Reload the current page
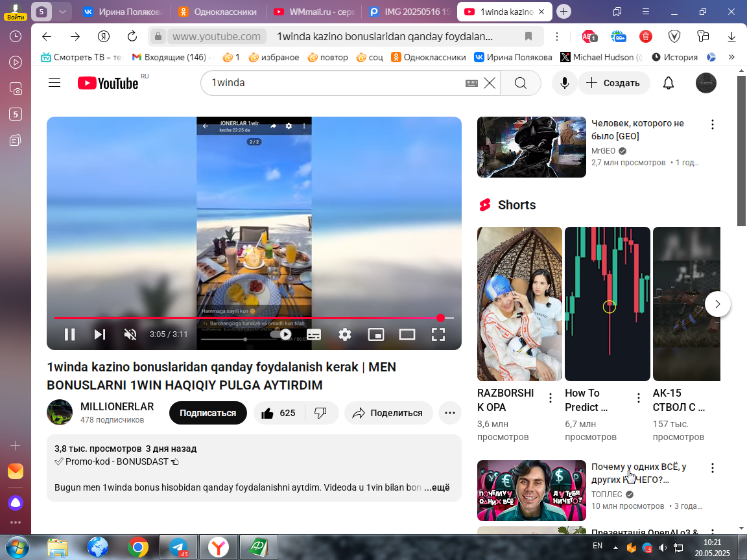This screenshot has height=560, width=747. (132, 36)
